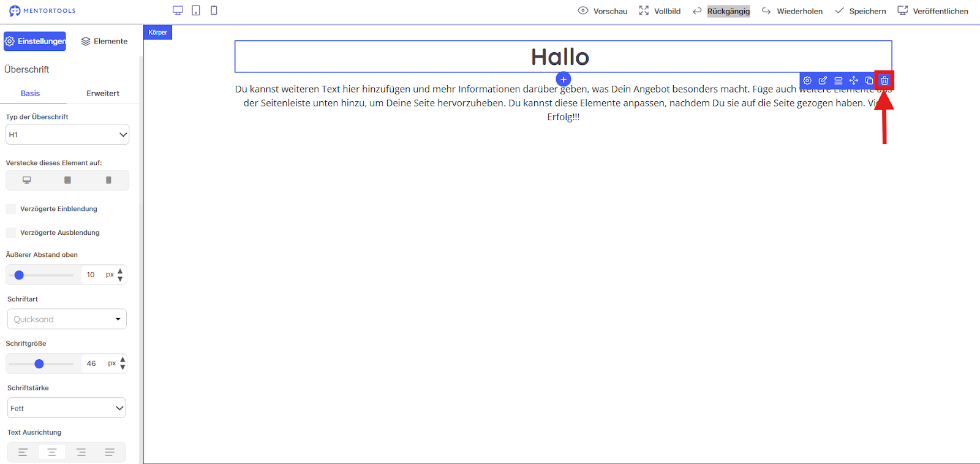This screenshot has width=980, height=464.
Task: Open Schriftart Quicksand dropdown
Action: [x=67, y=319]
